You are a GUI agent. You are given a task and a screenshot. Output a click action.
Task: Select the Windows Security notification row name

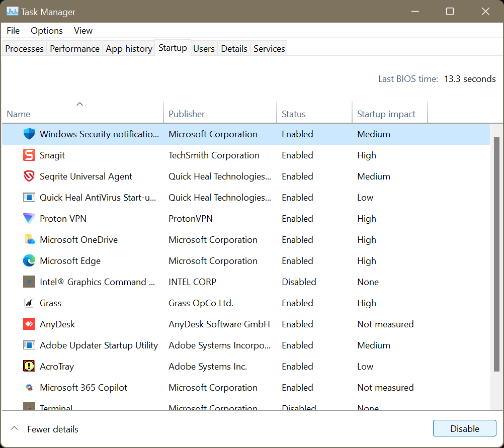pyautogui.click(x=99, y=134)
